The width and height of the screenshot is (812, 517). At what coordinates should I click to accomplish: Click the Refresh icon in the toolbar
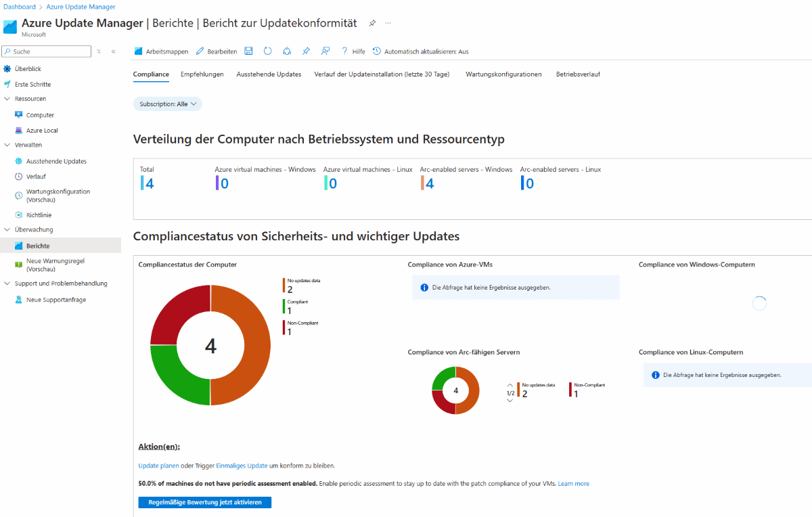267,51
